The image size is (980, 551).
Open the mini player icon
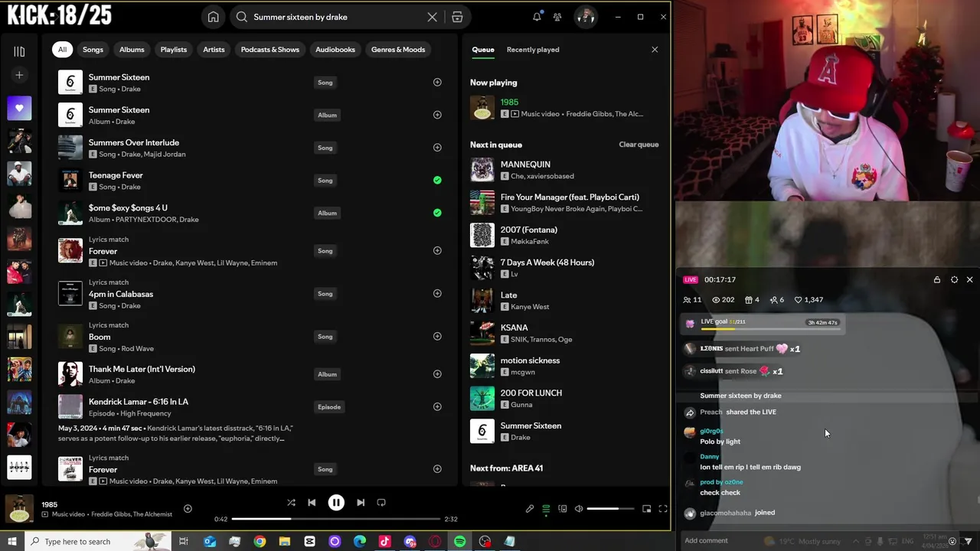click(646, 509)
